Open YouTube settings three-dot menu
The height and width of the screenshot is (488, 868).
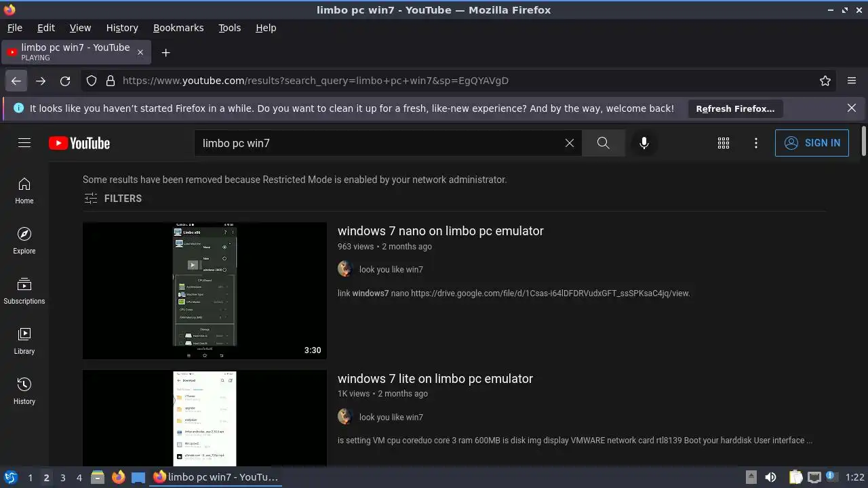click(x=756, y=143)
